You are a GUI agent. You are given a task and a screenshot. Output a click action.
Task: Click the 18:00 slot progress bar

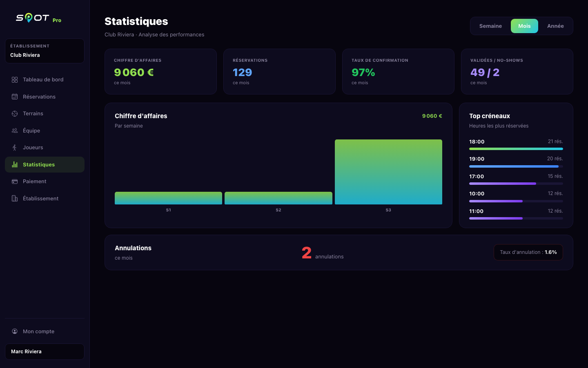click(516, 149)
